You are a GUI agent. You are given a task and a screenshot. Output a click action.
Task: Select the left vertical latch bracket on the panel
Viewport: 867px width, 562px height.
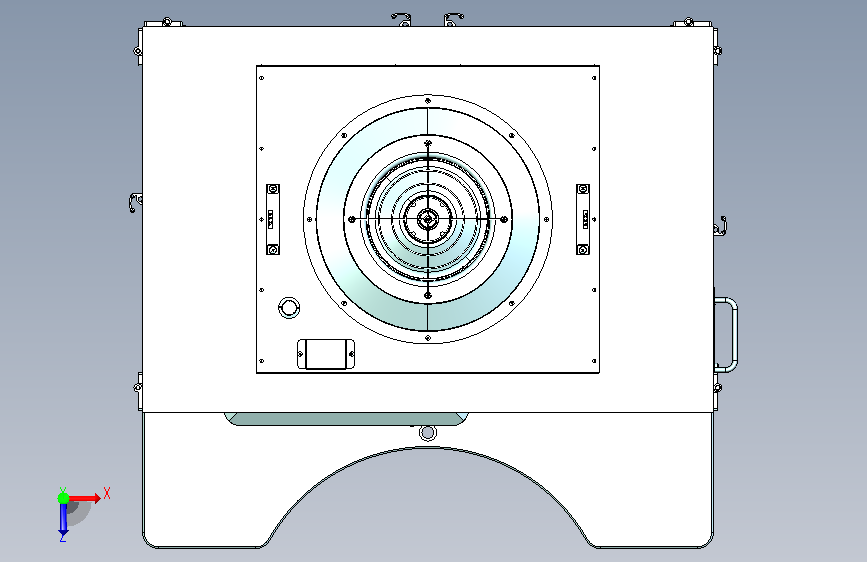coord(273,219)
